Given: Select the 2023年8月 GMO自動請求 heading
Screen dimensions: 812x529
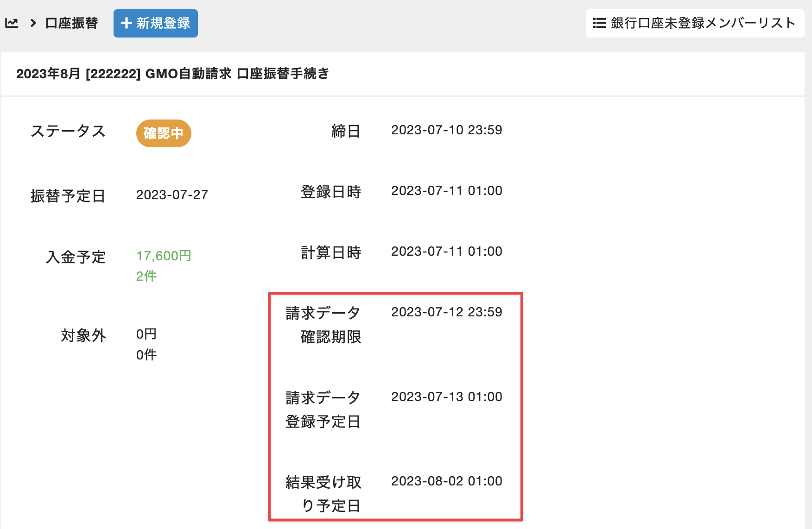Looking at the screenshot, I should (x=172, y=74).
